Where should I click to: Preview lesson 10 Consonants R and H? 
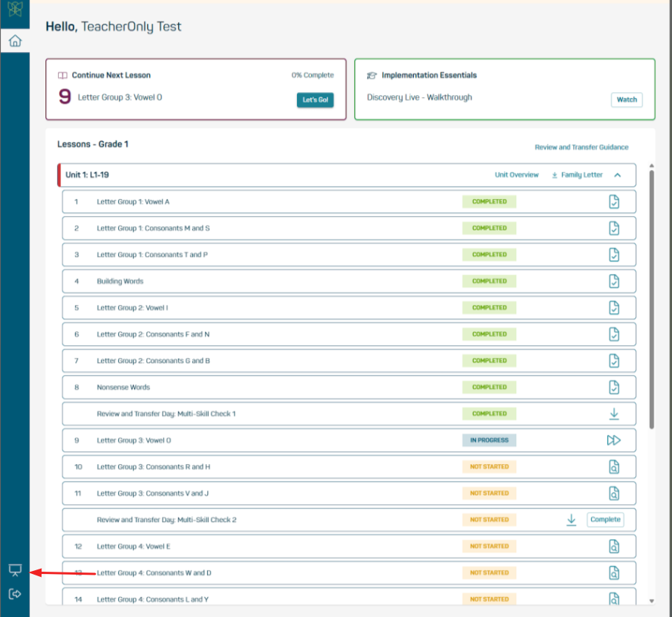pyautogui.click(x=613, y=467)
